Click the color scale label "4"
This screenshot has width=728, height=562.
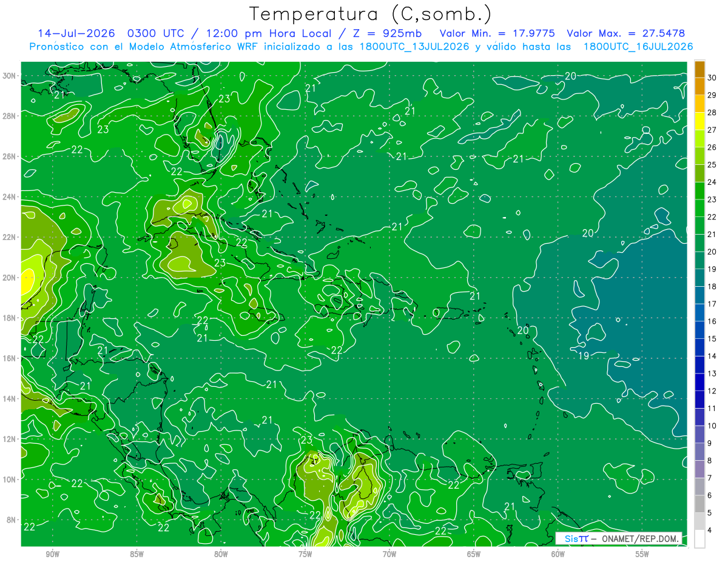pyautogui.click(x=710, y=530)
